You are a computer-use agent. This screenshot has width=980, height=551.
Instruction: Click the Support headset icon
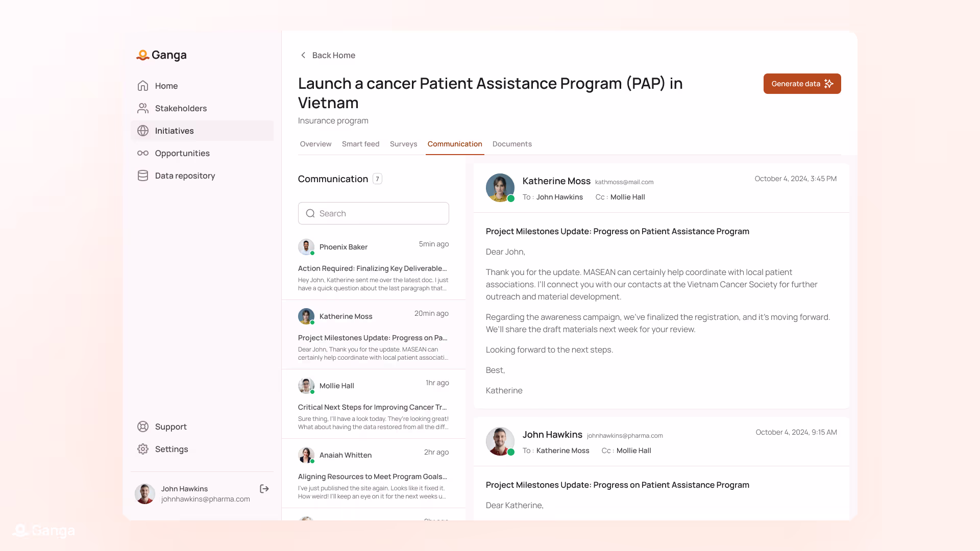(x=143, y=427)
